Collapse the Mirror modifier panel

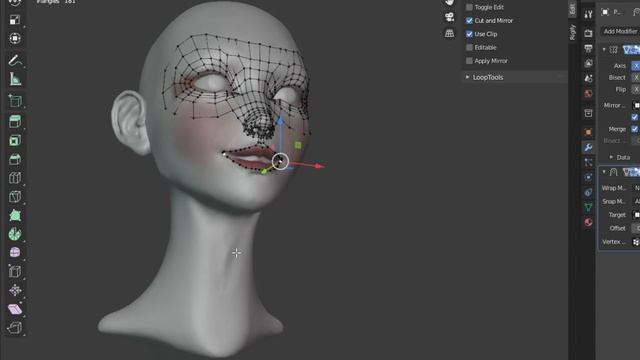coord(604,50)
